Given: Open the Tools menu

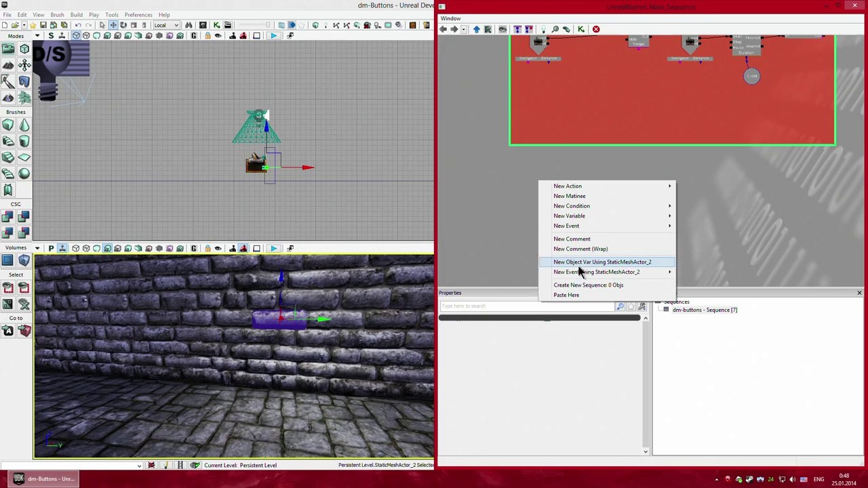Looking at the screenshot, I should pyautogui.click(x=112, y=15).
